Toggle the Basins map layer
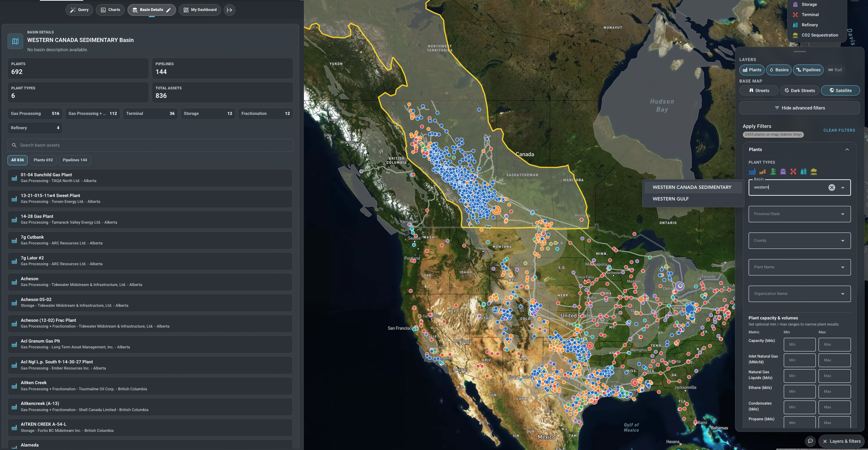The width and height of the screenshot is (868, 450). 779,70
